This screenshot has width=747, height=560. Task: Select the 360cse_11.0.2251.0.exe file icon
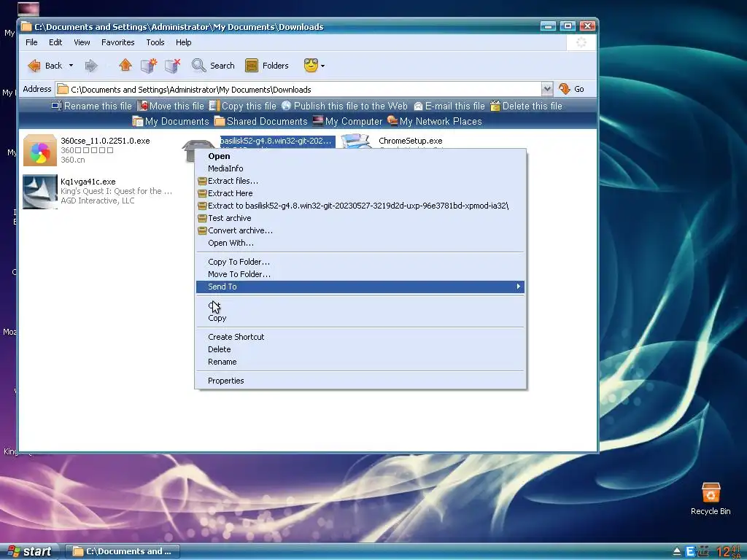[x=40, y=150]
